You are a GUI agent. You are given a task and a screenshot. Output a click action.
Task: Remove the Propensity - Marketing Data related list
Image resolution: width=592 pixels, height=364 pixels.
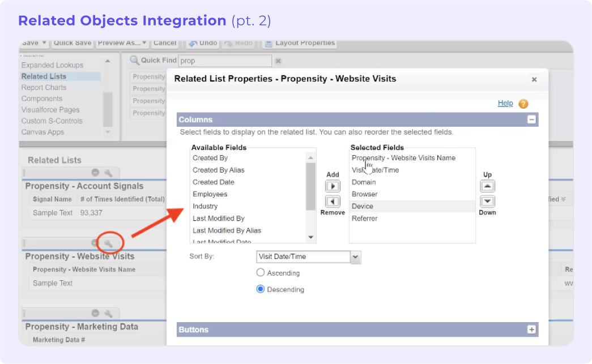point(95,313)
